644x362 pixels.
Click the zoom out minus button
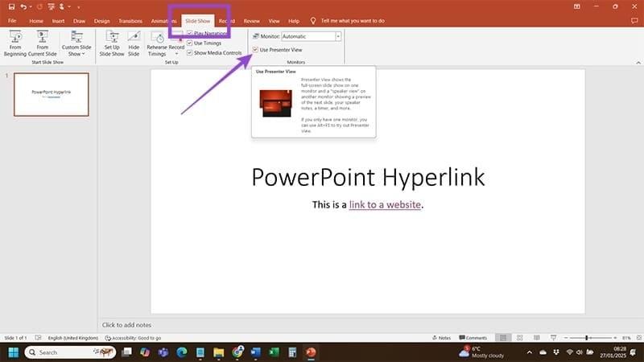(x=566, y=338)
